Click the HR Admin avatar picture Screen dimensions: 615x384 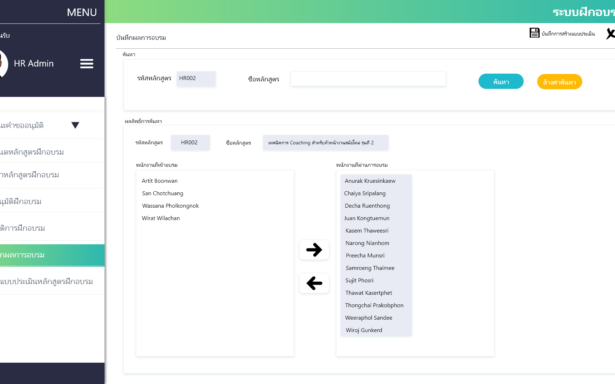pyautogui.click(x=3, y=64)
